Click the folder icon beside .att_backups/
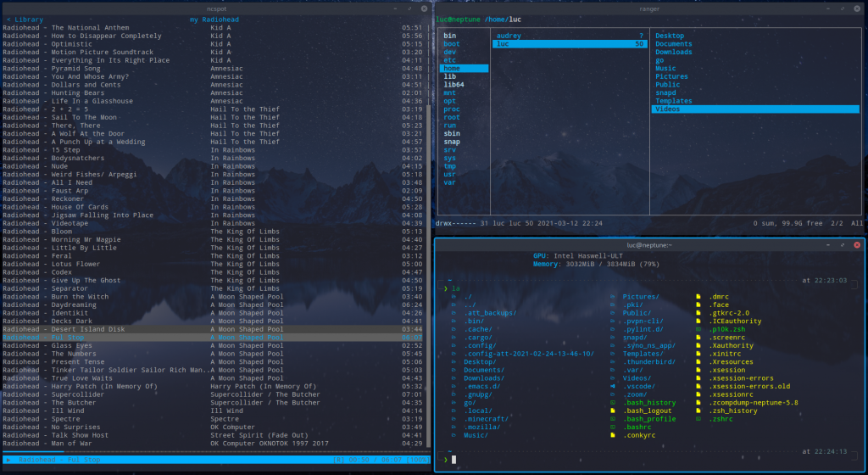The height and width of the screenshot is (475, 868). click(x=453, y=313)
